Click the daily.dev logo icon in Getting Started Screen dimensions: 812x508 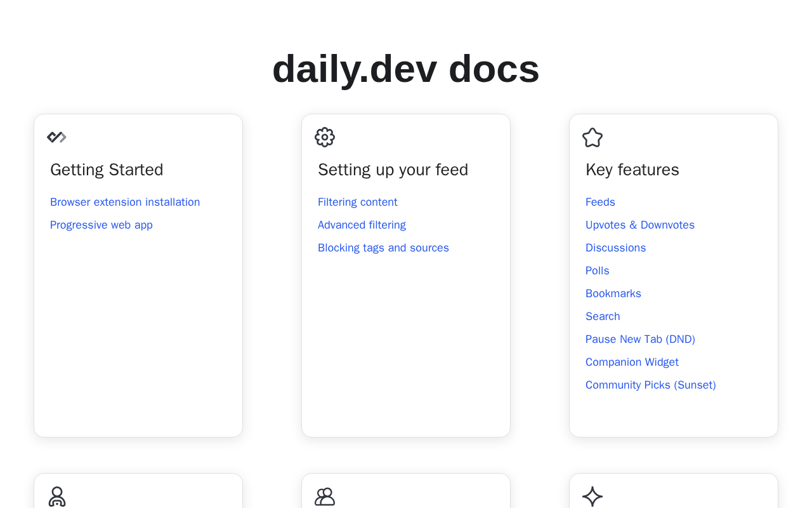pos(57,137)
